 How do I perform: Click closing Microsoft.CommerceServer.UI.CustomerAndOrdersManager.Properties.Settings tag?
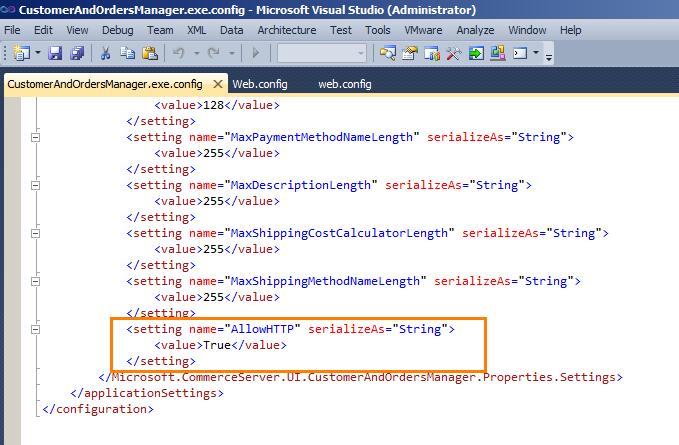(x=360, y=377)
